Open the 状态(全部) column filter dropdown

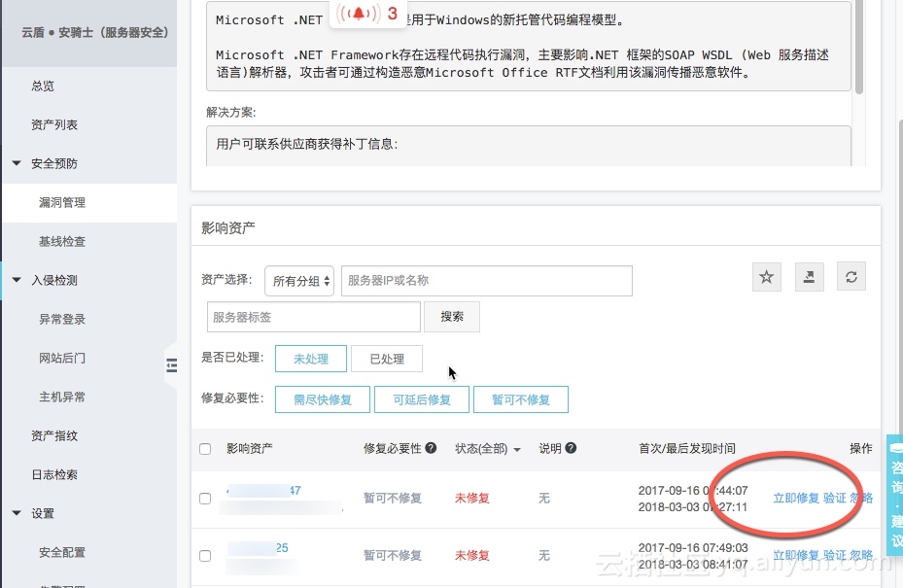click(x=488, y=449)
